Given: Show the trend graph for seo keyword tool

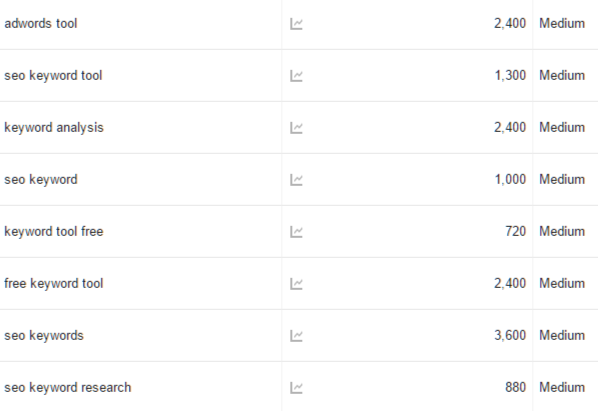Looking at the screenshot, I should (296, 75).
